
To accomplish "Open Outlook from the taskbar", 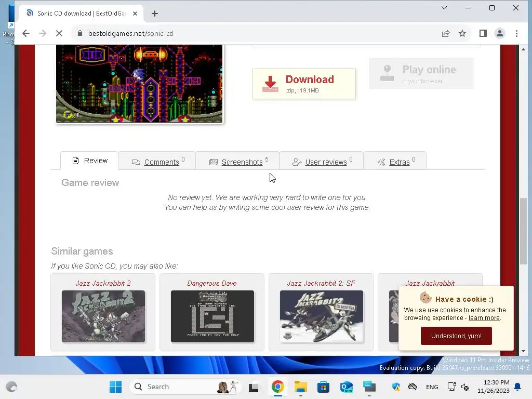I will click(x=347, y=387).
